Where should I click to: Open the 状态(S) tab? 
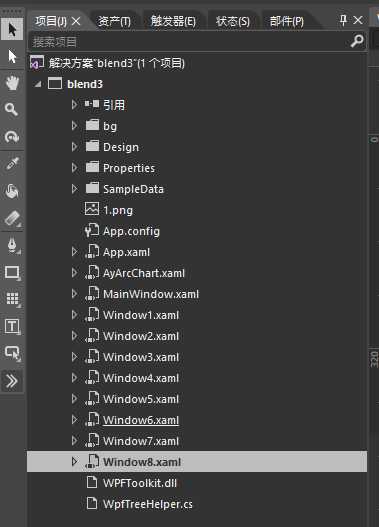pyautogui.click(x=233, y=22)
